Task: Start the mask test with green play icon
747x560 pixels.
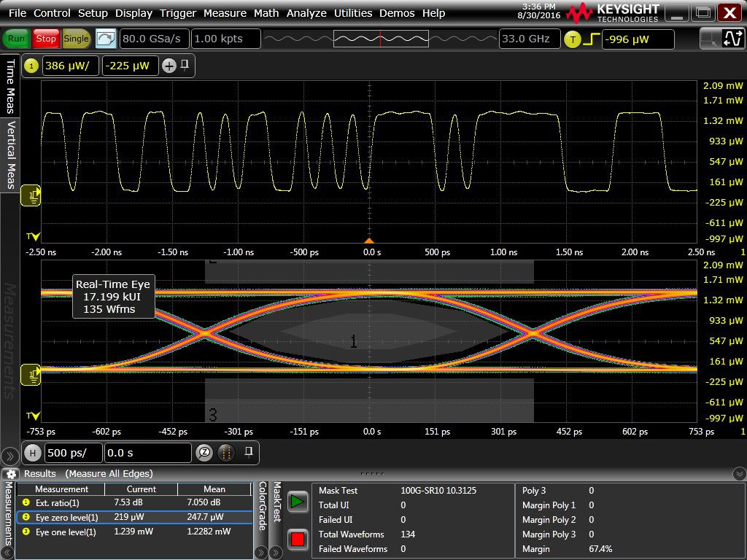Action: point(297,502)
